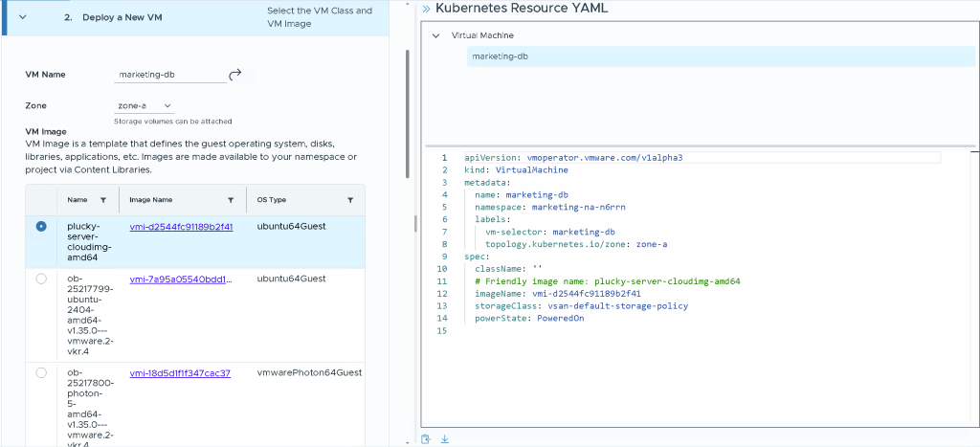This screenshot has width=980, height=447.
Task: Select the ob-25217799 ubuntu-2404 image radio button
Action: point(40,279)
